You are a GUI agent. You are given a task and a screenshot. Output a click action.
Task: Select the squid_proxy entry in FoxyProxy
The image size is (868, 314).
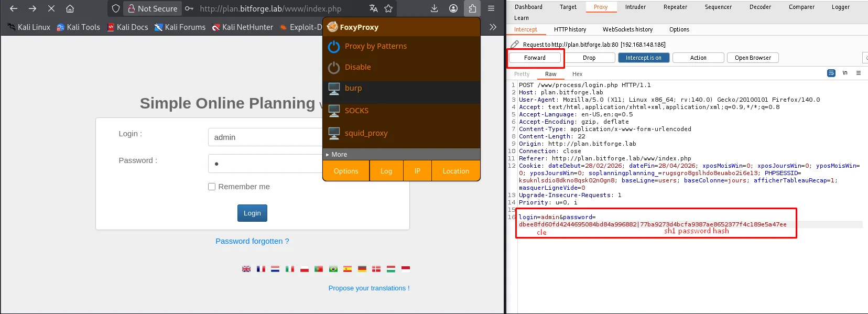tap(402, 133)
